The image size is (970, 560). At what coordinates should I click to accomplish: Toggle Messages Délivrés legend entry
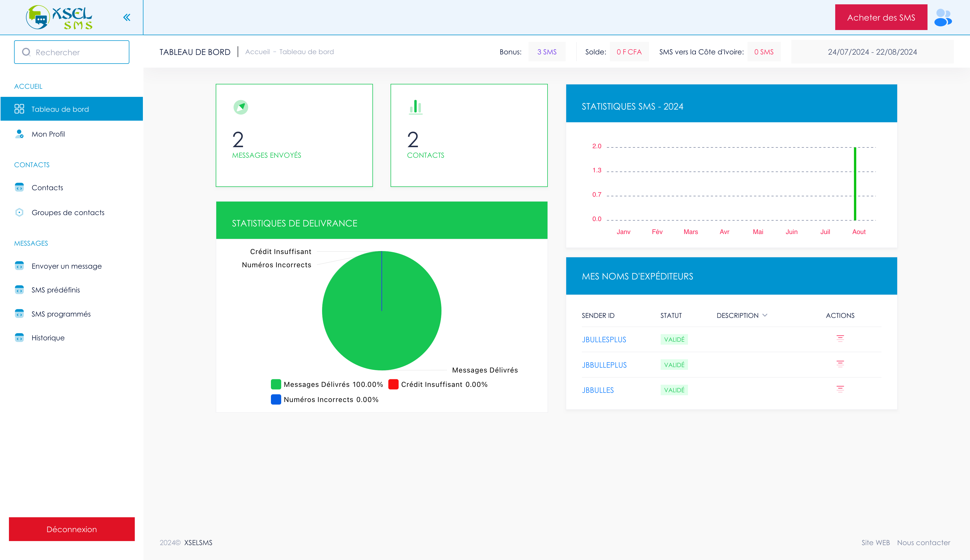[x=327, y=384]
